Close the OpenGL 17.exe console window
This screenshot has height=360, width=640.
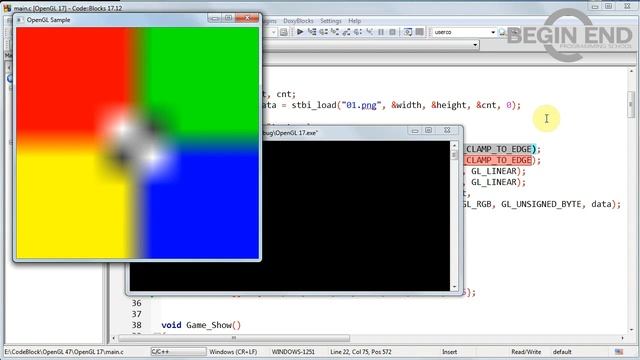click(447, 130)
